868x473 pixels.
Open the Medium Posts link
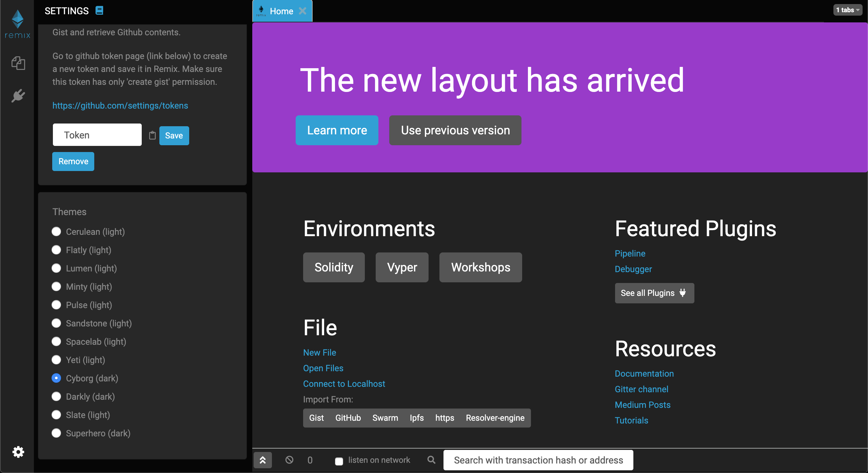pyautogui.click(x=643, y=405)
